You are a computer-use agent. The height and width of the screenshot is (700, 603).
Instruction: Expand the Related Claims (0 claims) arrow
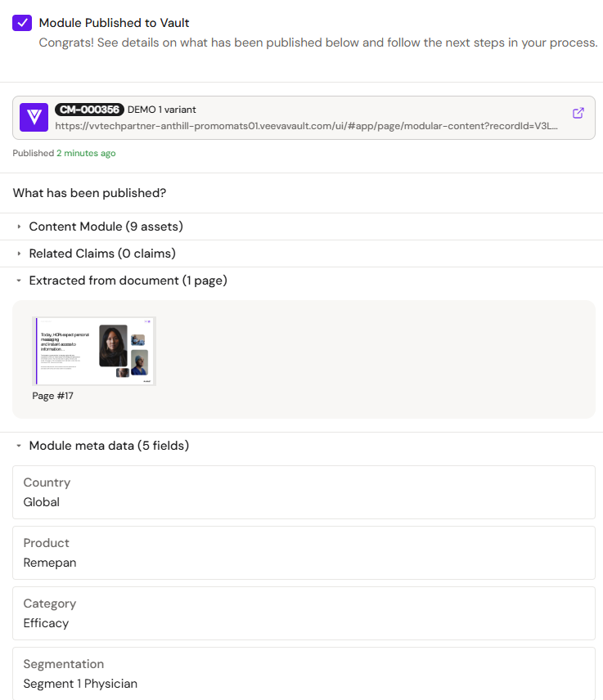(19, 254)
